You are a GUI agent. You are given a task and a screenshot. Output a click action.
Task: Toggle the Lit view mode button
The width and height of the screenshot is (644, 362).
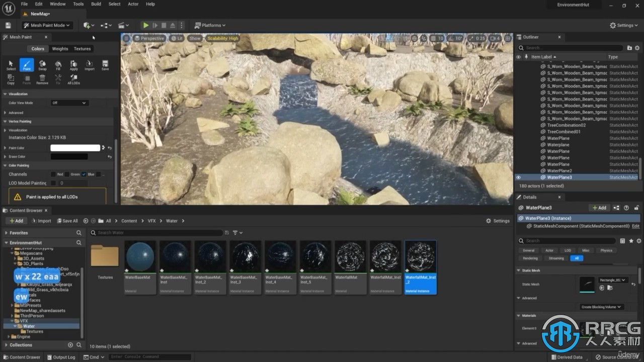coord(177,38)
